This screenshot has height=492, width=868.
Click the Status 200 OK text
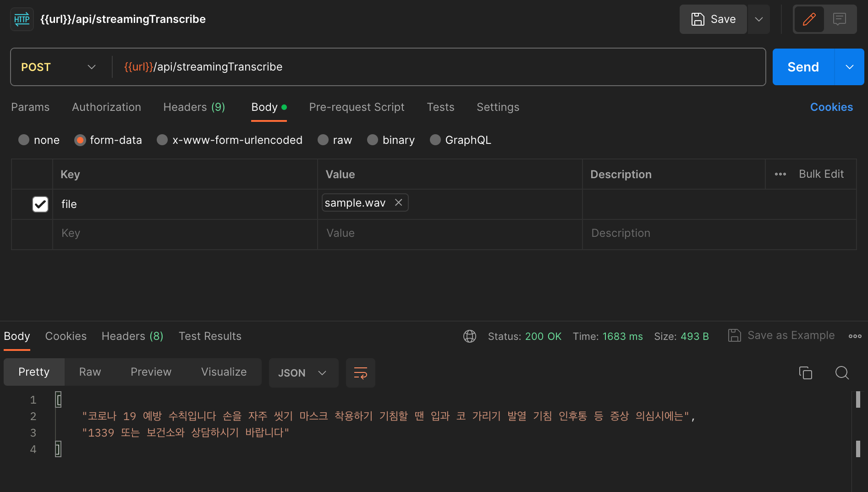point(525,336)
